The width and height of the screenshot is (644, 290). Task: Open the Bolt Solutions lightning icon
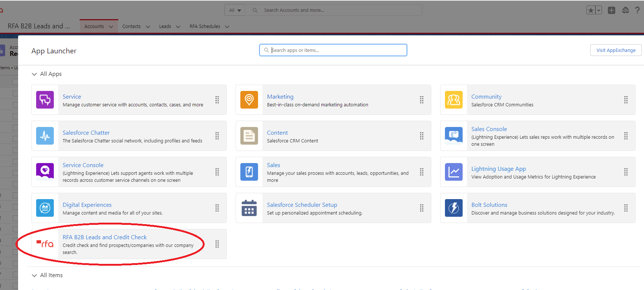click(454, 208)
